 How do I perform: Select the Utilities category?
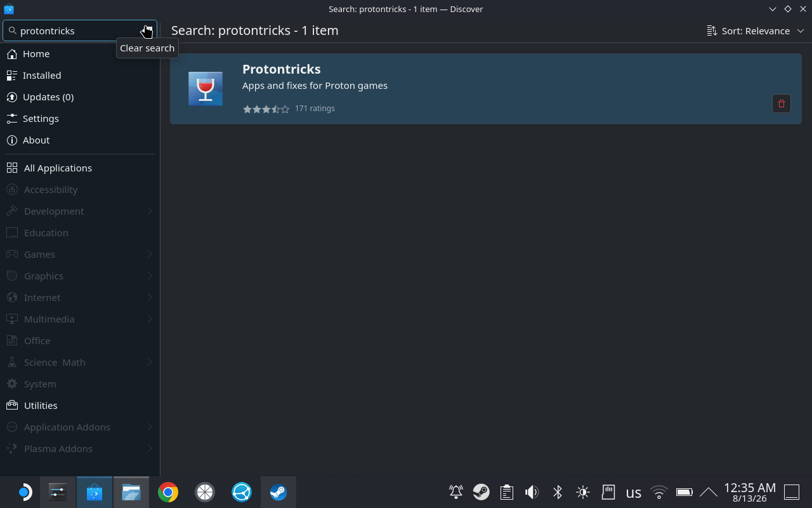click(80, 406)
